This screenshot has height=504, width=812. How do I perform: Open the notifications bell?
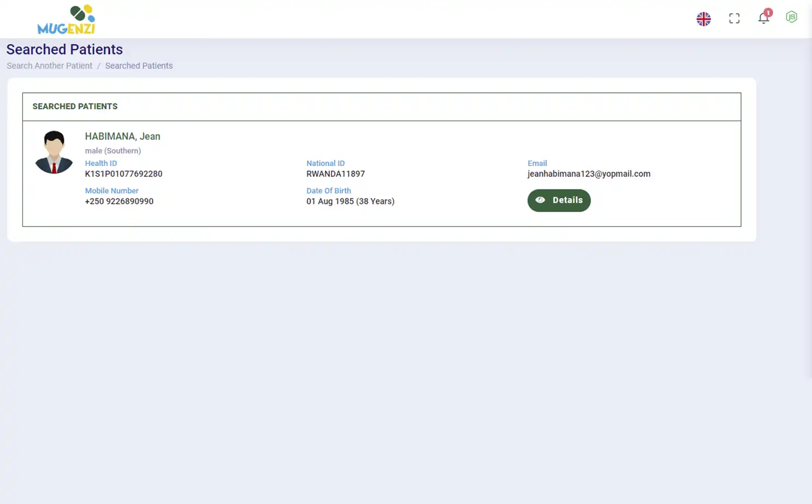(763, 19)
